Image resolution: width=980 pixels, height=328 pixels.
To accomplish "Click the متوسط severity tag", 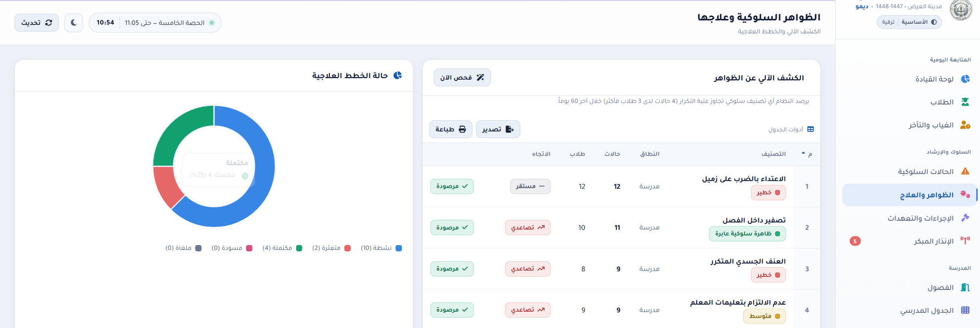I will [765, 316].
